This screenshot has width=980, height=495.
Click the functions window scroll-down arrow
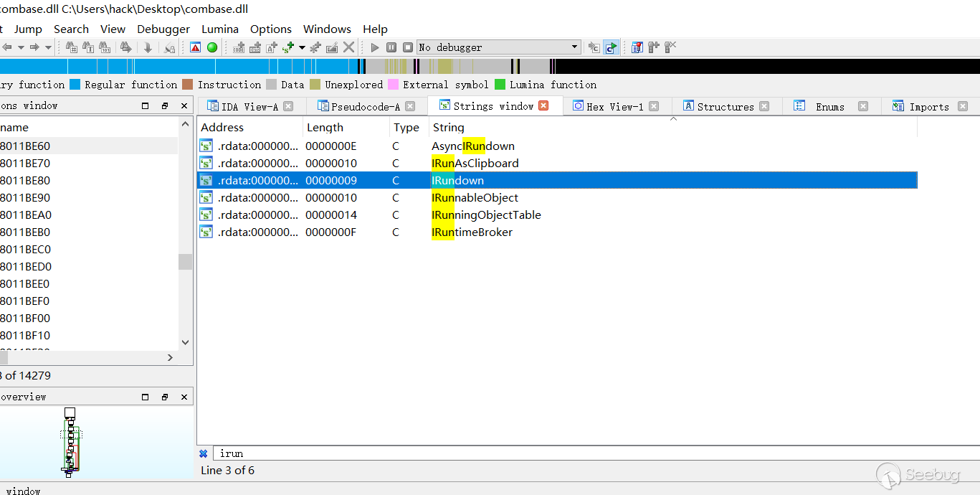[185, 343]
